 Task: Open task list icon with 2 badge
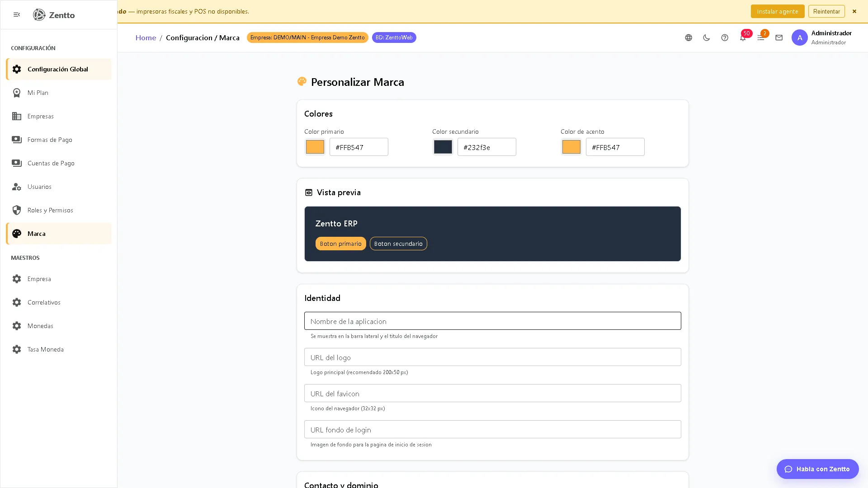point(761,38)
